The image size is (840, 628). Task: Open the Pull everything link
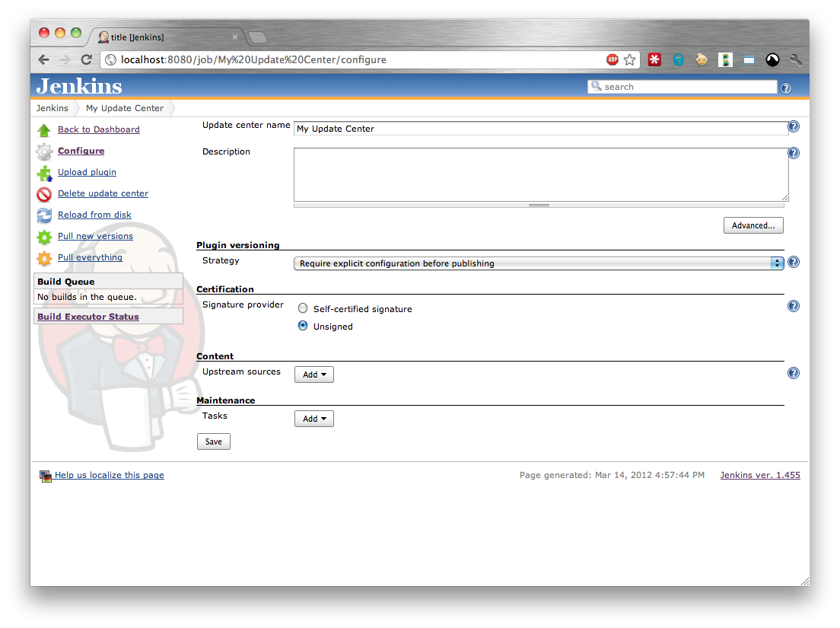point(90,258)
